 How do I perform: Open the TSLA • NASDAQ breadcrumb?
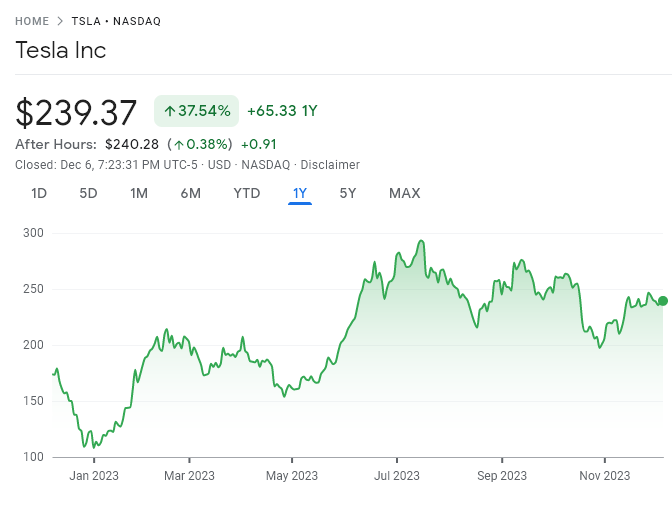click(116, 21)
